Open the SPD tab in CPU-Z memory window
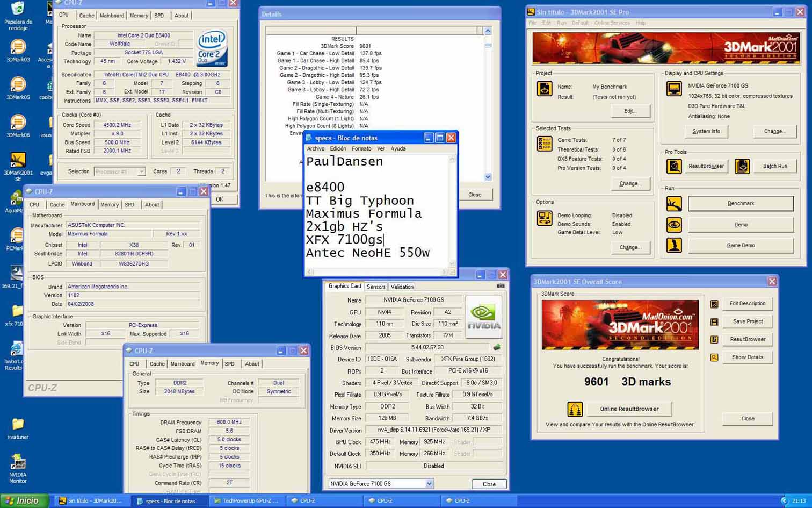Viewport: 812px width, 508px height. pos(230,364)
